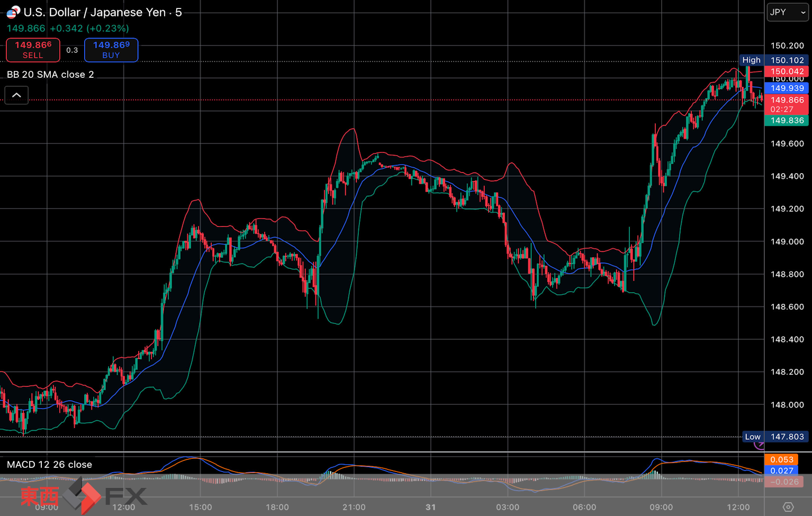The width and height of the screenshot is (812, 516).
Task: Click the High 150.102 price label
Action: pos(773,60)
